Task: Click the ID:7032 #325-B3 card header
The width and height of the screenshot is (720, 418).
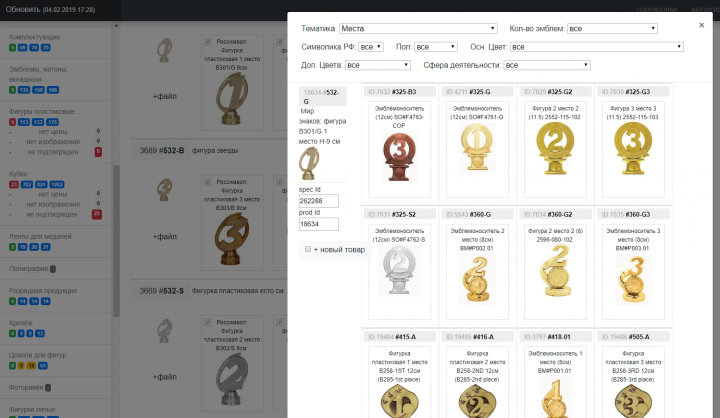Action: (400, 92)
